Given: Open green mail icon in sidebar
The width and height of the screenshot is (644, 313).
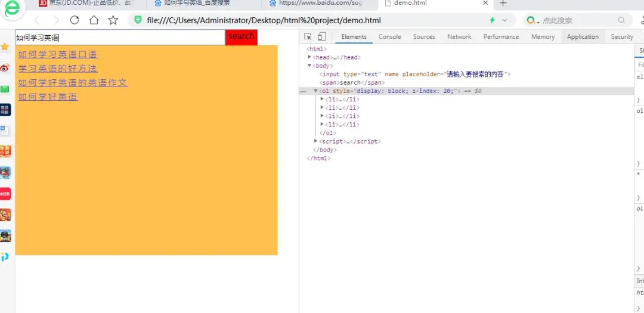Looking at the screenshot, I should (x=5, y=89).
